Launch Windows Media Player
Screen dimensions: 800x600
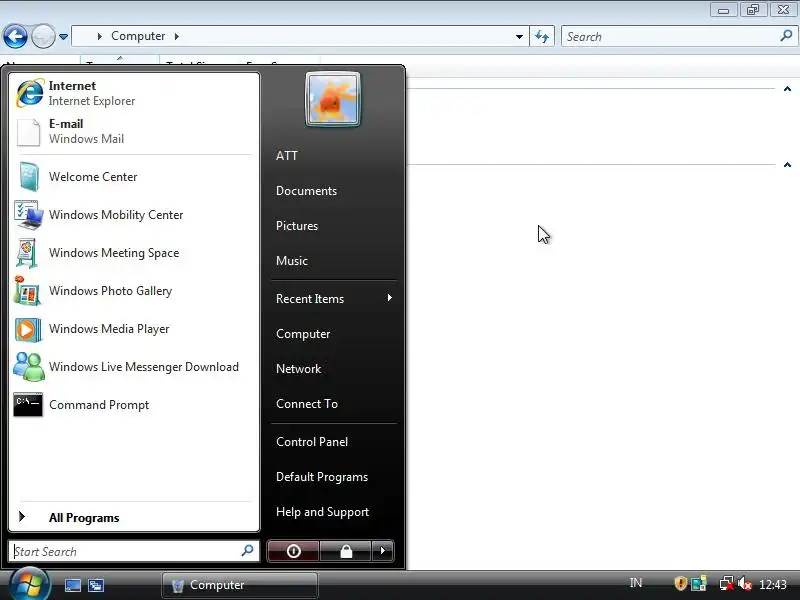[134, 329]
